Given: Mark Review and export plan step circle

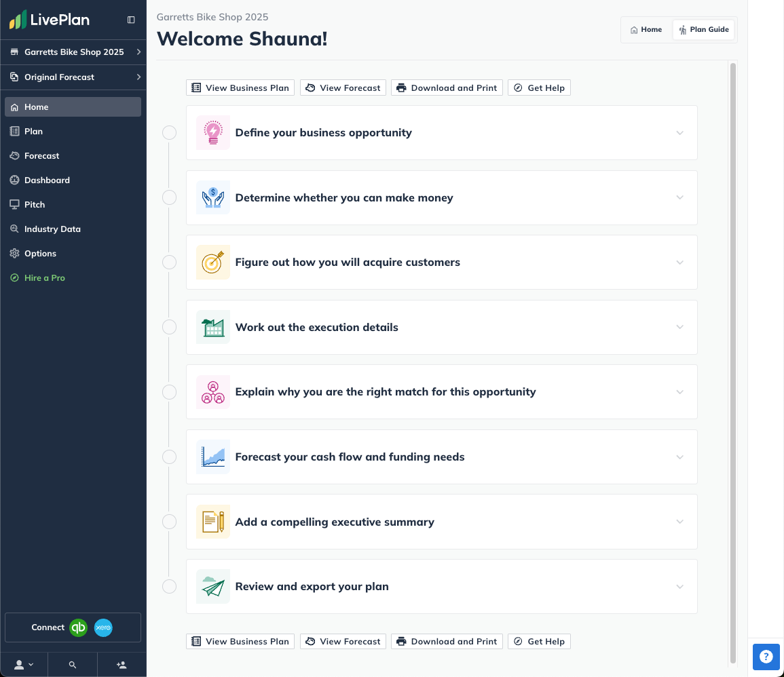Looking at the screenshot, I should (170, 587).
